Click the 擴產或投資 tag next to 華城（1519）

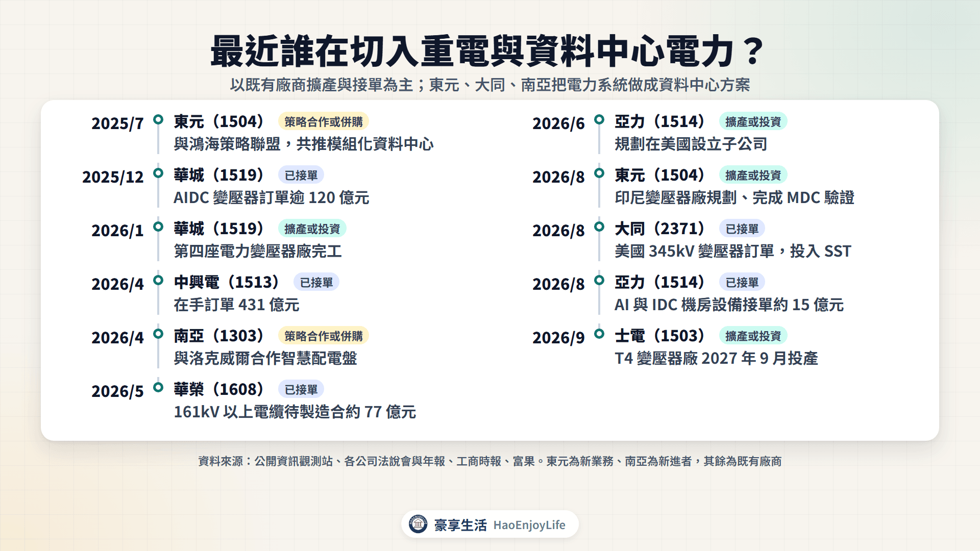click(x=312, y=229)
